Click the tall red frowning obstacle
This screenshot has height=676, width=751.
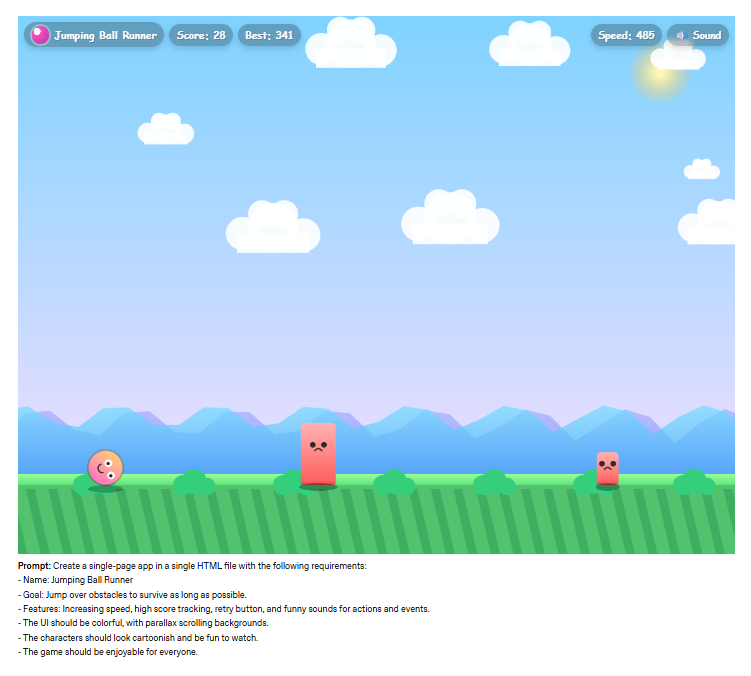(318, 454)
